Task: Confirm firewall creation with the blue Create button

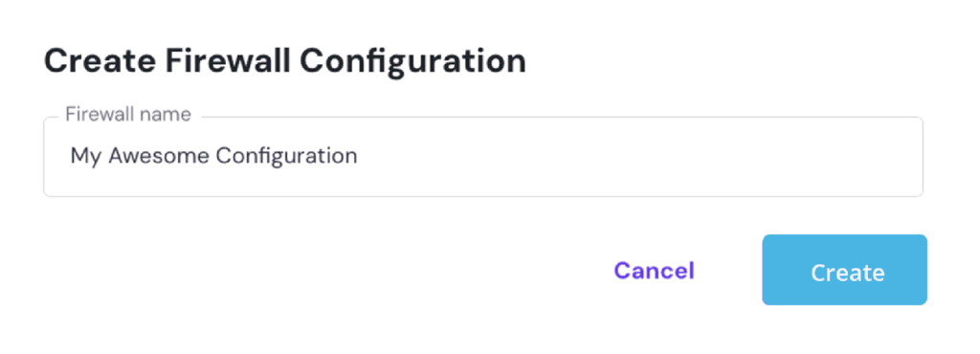Action: point(844,270)
